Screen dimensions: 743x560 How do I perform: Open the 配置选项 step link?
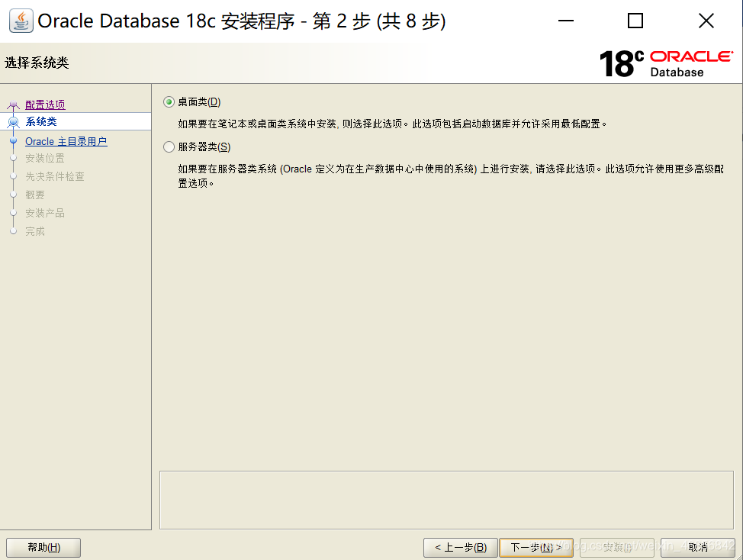[x=46, y=103]
